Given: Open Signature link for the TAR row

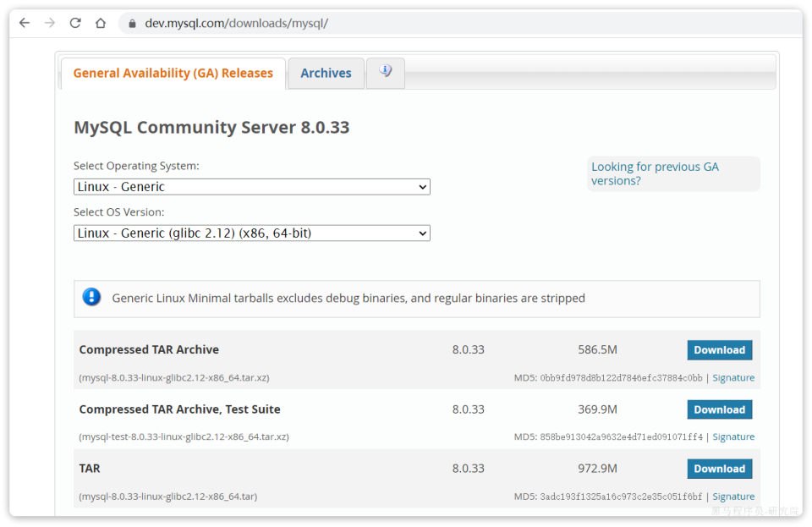Looking at the screenshot, I should coord(733,496).
